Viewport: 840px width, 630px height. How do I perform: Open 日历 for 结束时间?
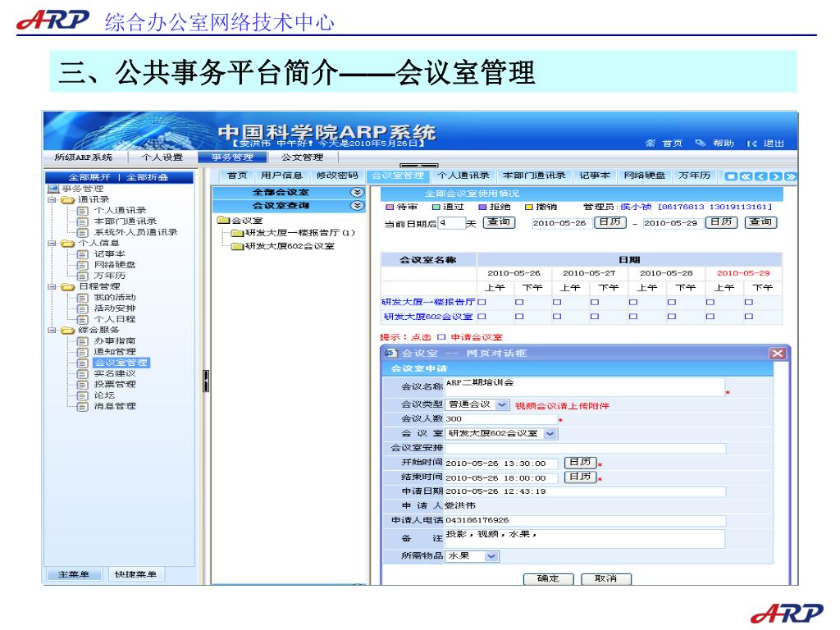580,477
